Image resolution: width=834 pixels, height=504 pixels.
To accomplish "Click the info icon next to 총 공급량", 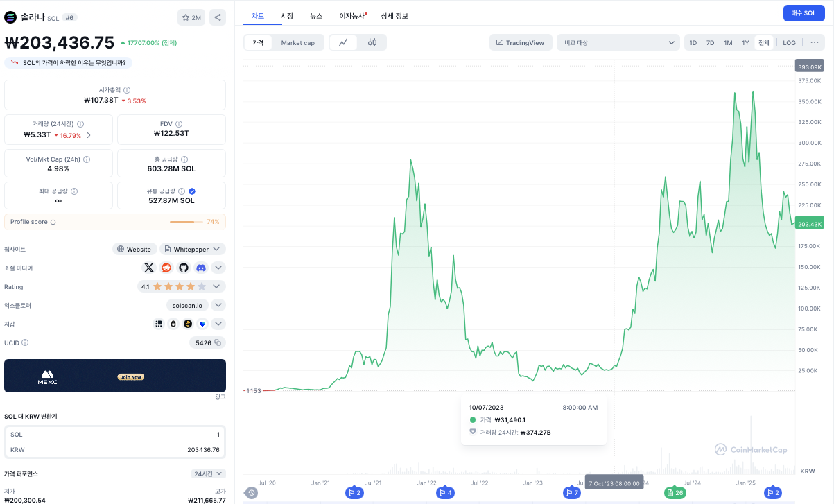I will click(x=184, y=159).
